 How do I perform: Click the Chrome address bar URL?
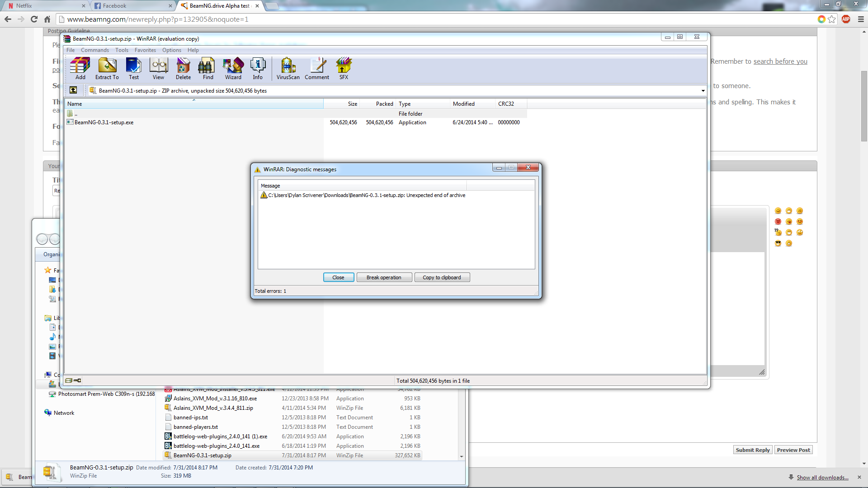point(158,19)
